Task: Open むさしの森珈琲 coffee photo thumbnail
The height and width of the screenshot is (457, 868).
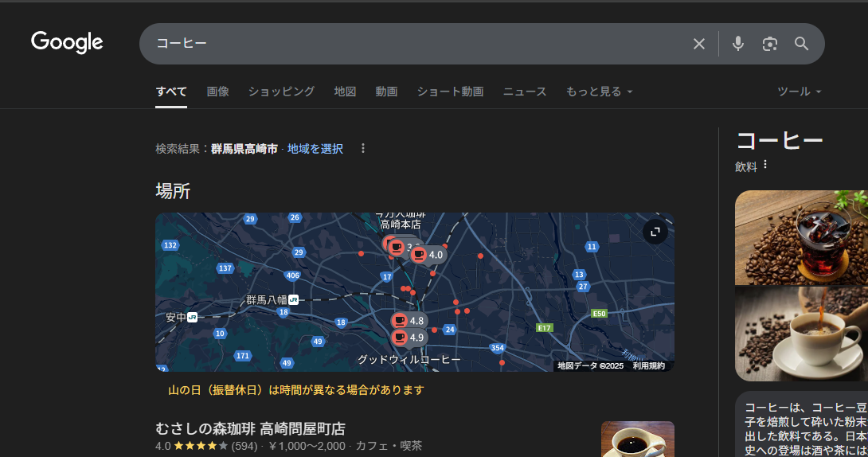Action: click(638, 439)
